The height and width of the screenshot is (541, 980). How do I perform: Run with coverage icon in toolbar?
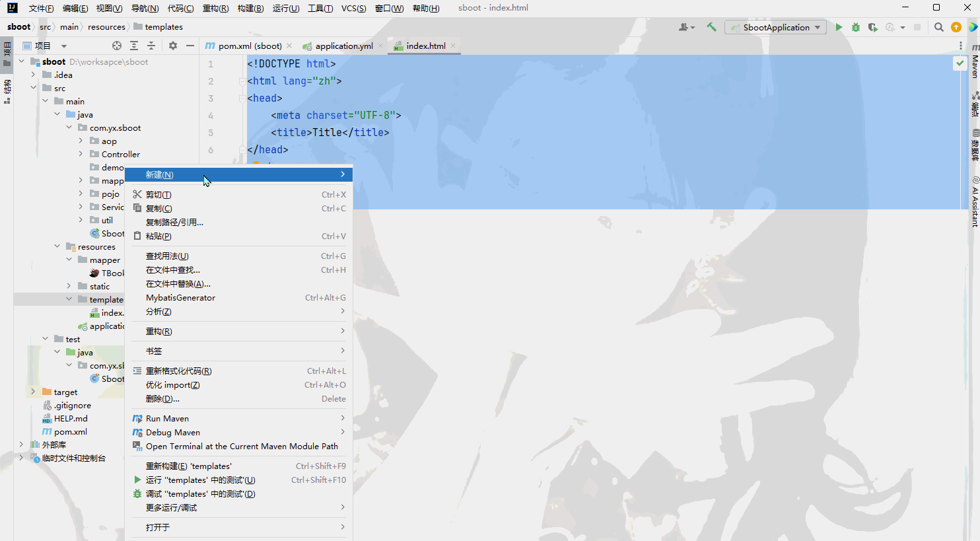tap(873, 27)
